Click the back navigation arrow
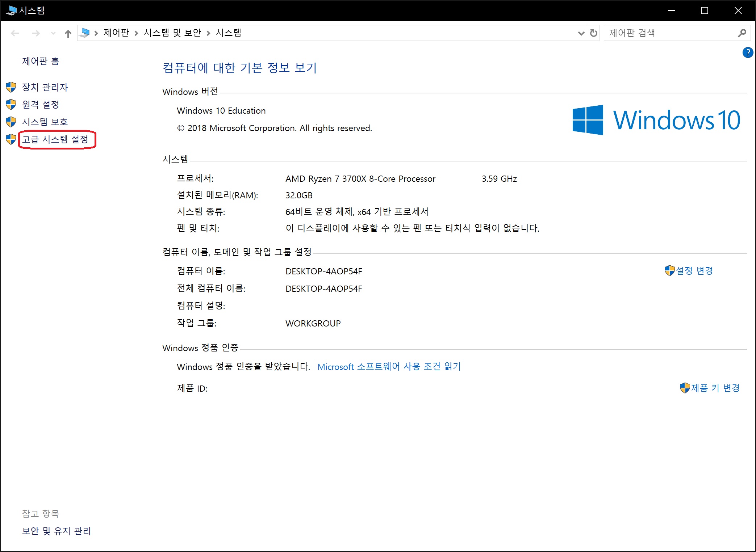 15,33
